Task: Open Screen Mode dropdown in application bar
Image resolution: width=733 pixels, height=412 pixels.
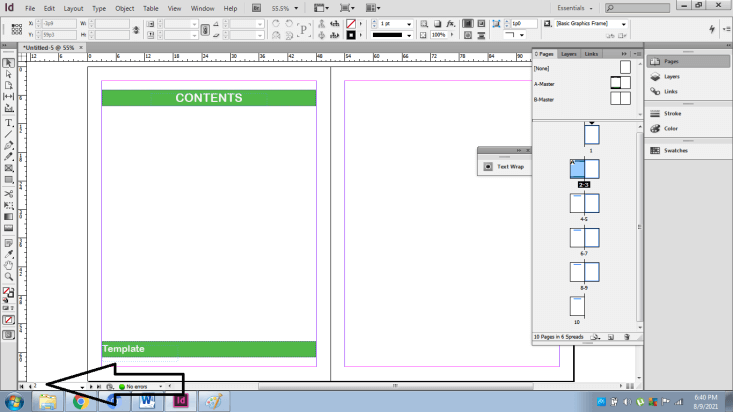Action: [x=347, y=8]
